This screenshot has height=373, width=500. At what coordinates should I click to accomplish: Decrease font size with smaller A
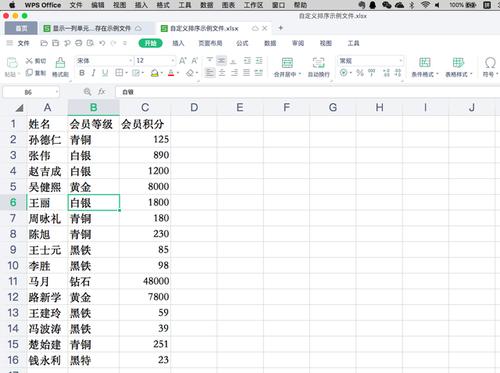(195, 61)
